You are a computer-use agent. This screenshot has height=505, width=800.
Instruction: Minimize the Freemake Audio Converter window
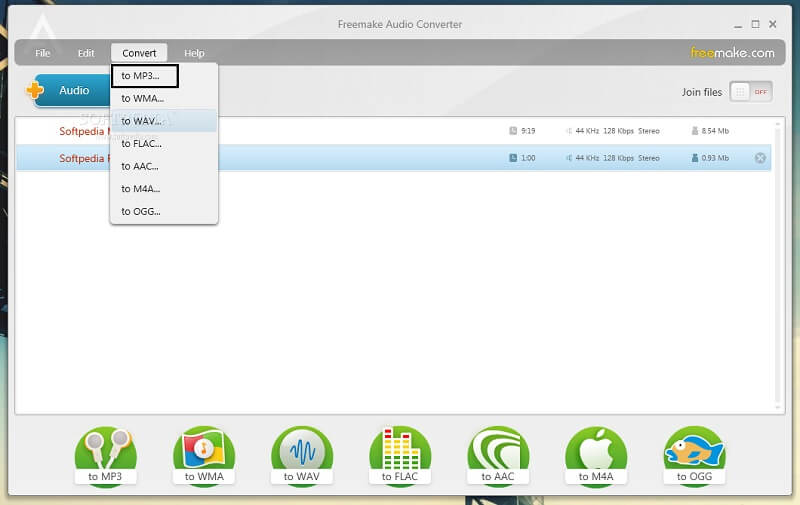[x=738, y=25]
